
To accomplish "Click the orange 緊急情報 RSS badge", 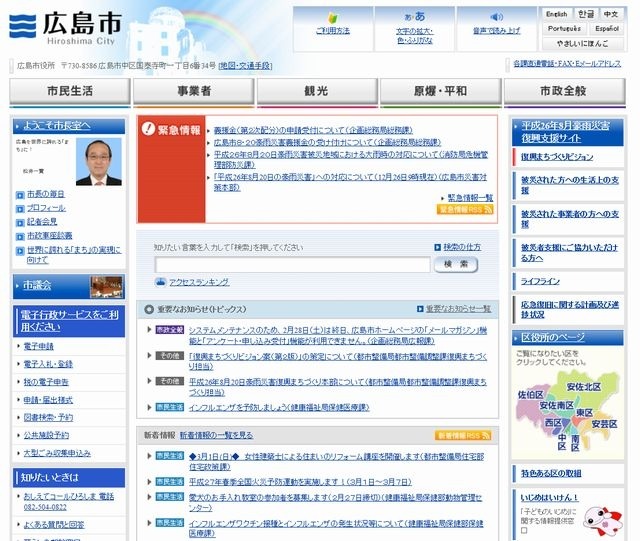I will pos(465,209).
